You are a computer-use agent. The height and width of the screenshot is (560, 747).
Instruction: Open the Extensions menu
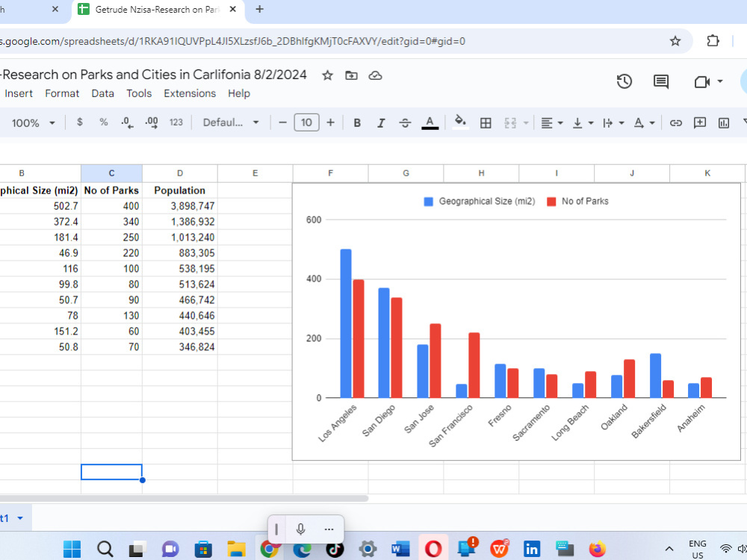[x=190, y=93]
